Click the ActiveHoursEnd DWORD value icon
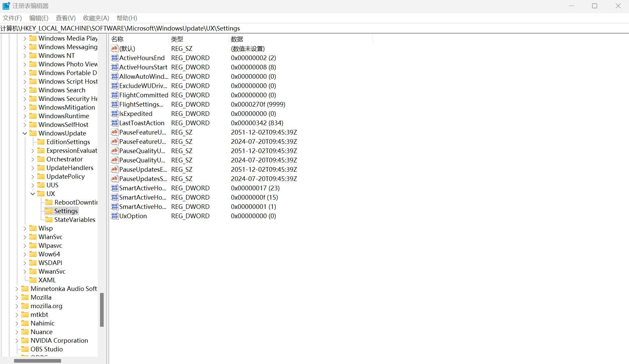629x364 pixels. click(x=115, y=58)
